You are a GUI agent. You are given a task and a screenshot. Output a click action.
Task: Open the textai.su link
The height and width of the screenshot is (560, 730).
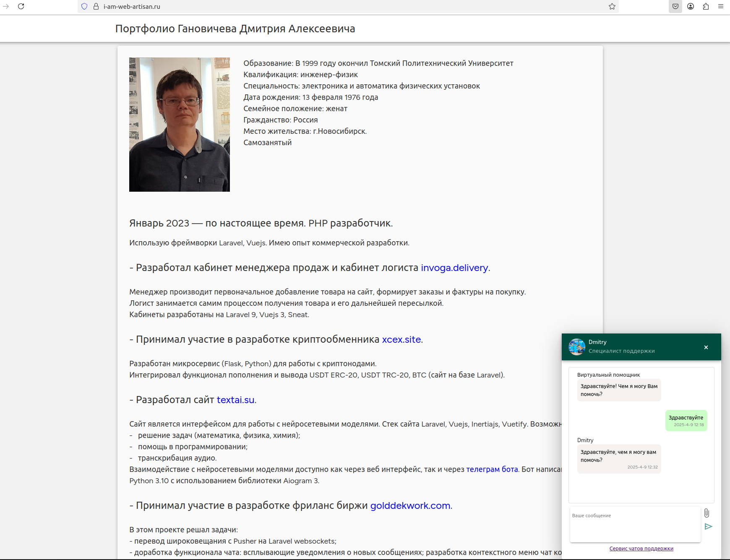coord(235,400)
